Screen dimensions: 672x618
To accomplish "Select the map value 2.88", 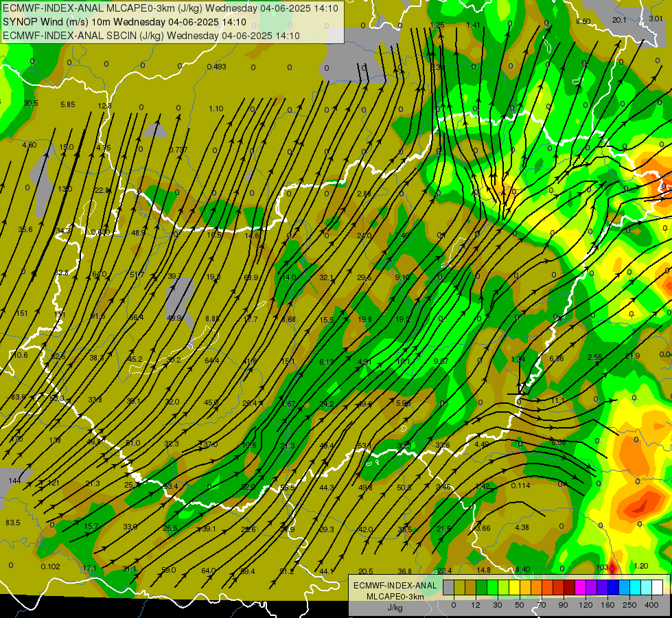I will point(364,194).
